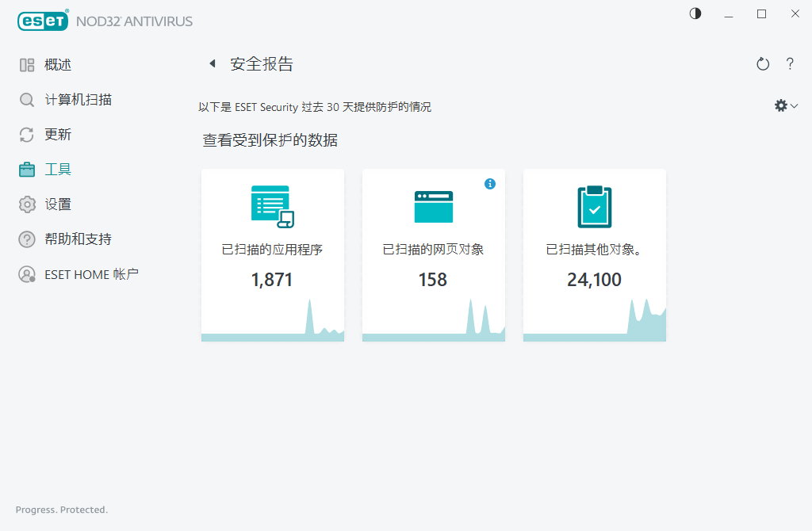Collapse the 安全报告 view with the back arrow
The image size is (812, 531).
tap(212, 63)
